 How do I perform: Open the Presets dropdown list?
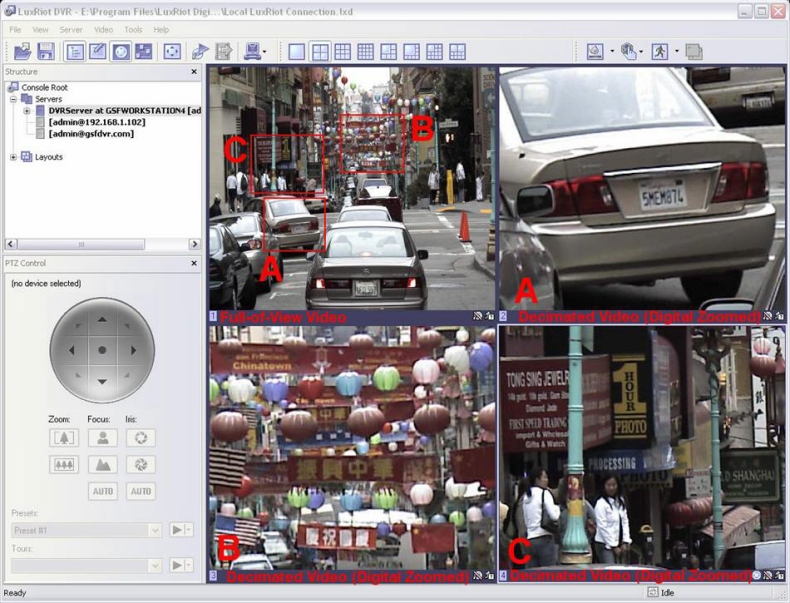pos(154,530)
